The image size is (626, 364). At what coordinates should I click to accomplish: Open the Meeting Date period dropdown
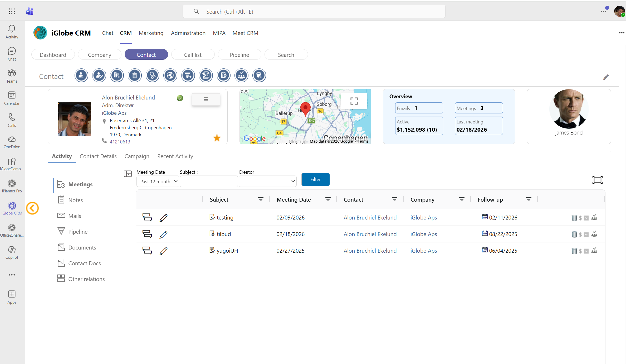(x=158, y=181)
